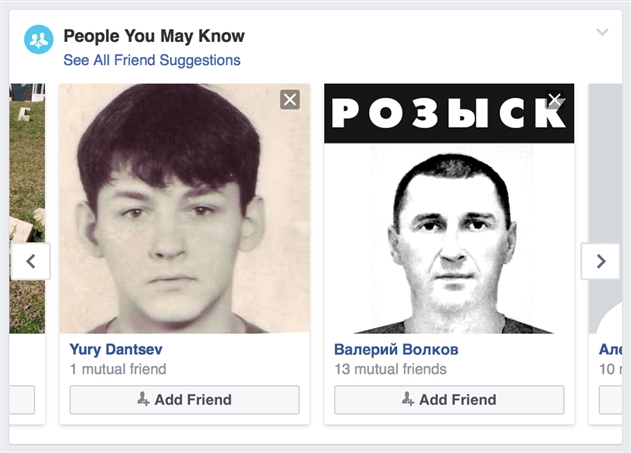
Task: Open Yury Dantsev's profile photo
Action: pos(184,210)
